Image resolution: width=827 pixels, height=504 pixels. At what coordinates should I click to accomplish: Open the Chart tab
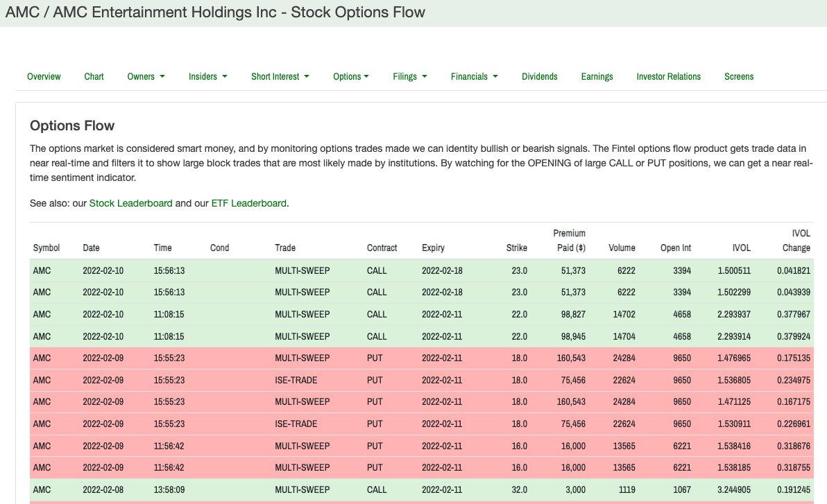click(x=94, y=76)
